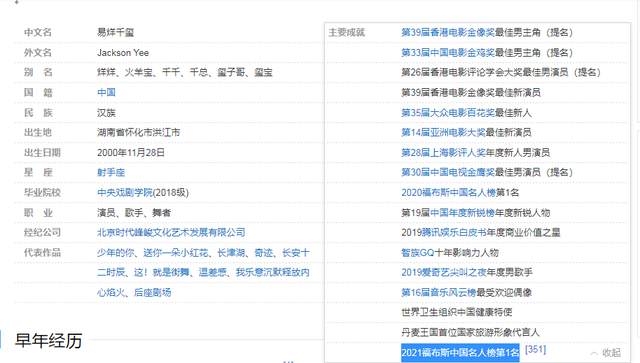Open 第14届亚洲电影大奖 link

pyautogui.click(x=443, y=132)
